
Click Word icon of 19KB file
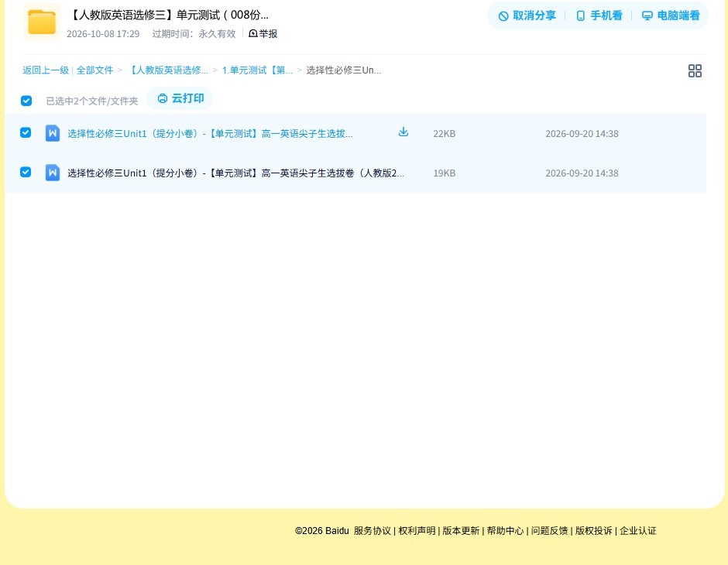53,173
